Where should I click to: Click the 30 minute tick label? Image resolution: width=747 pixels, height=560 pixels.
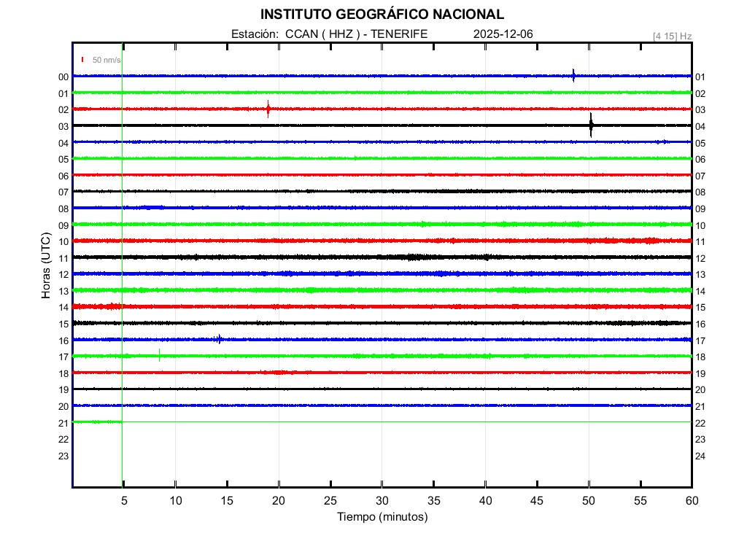(382, 501)
